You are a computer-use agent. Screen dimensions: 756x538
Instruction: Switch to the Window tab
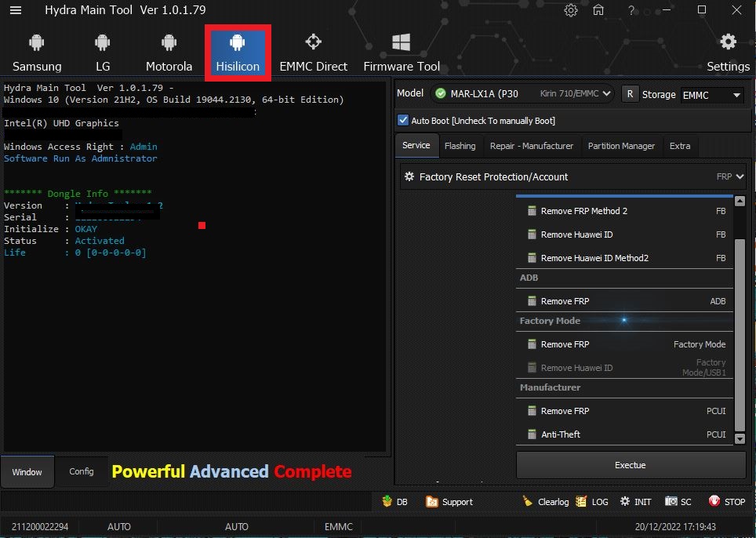pyautogui.click(x=27, y=472)
